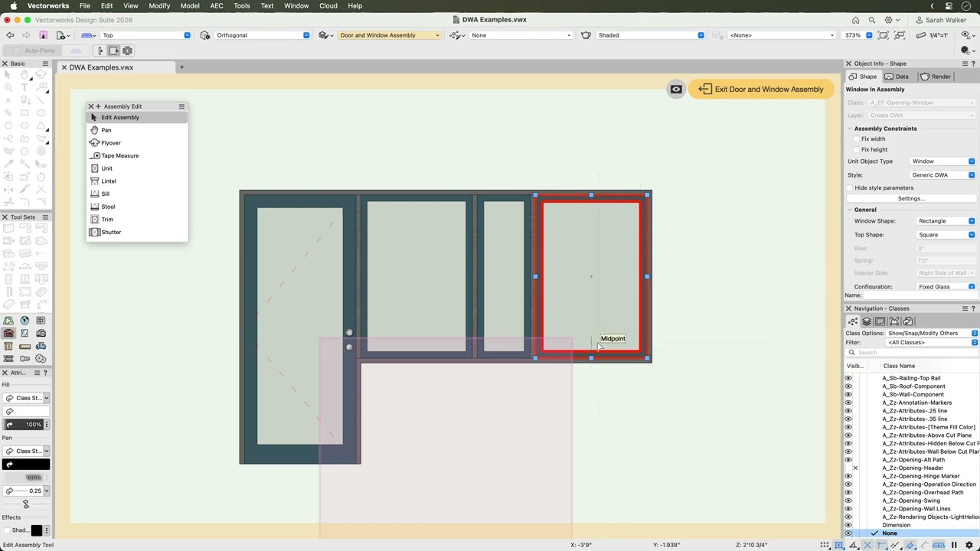Image resolution: width=980 pixels, height=551 pixels.
Task: Select the Tape Measure tool
Action: tap(136, 155)
